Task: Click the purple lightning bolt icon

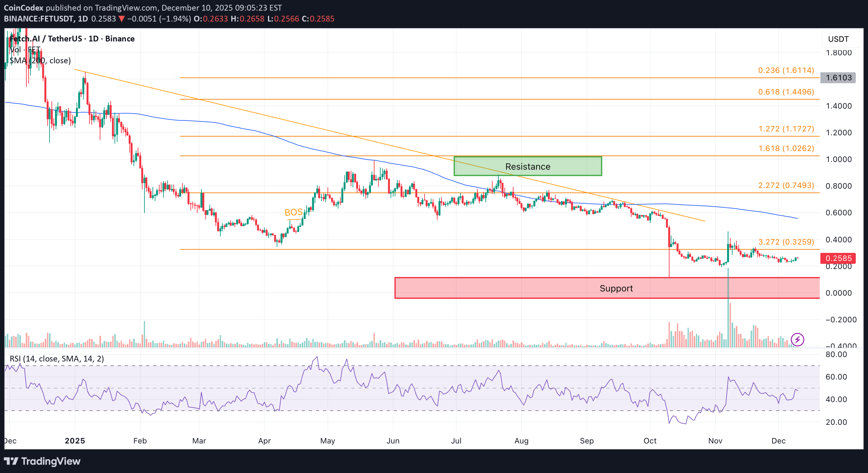Action: coord(797,339)
